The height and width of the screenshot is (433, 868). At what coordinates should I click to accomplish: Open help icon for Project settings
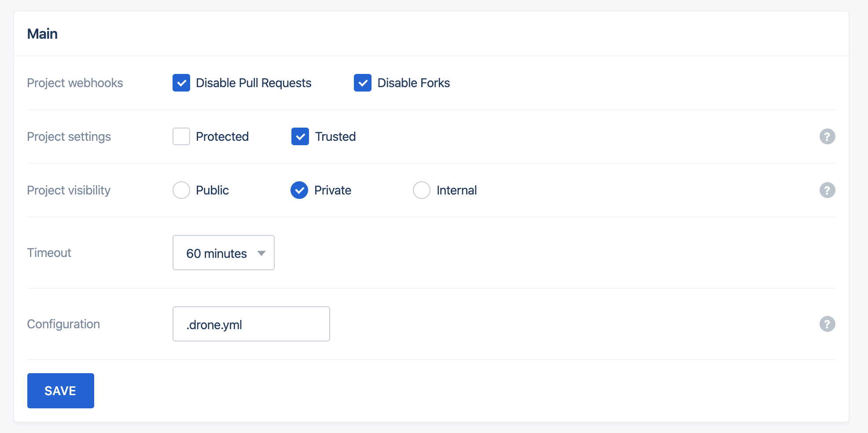(x=827, y=136)
